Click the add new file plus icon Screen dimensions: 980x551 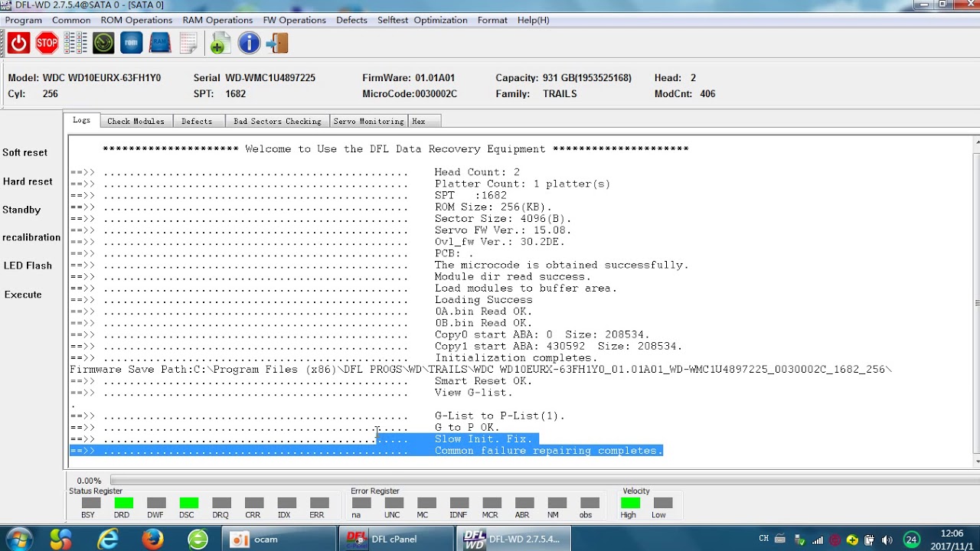coord(220,44)
